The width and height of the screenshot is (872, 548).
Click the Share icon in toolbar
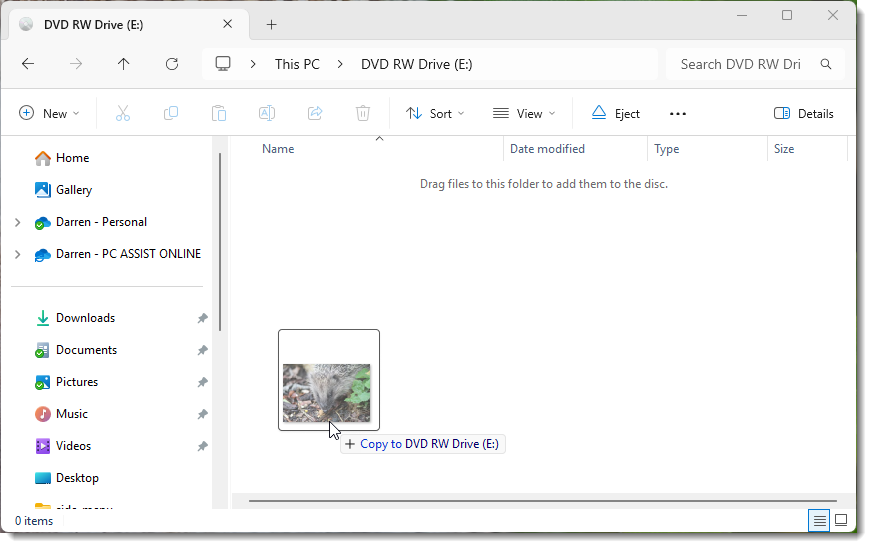[x=315, y=113]
